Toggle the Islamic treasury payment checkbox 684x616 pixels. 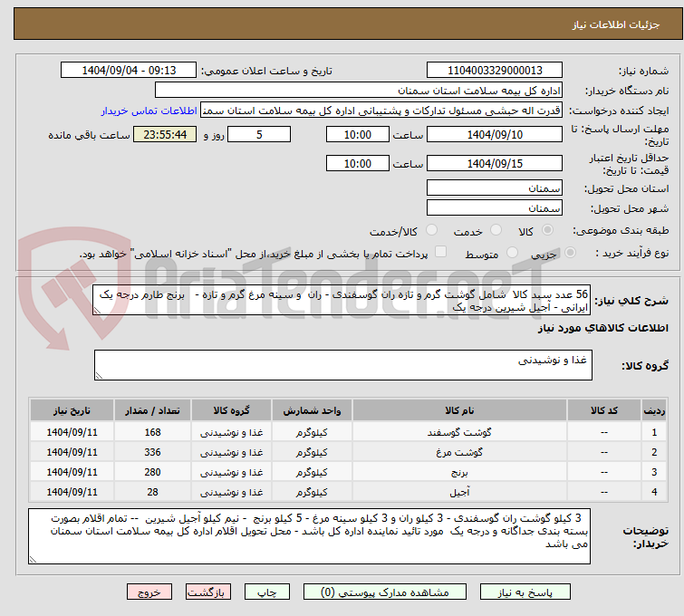tap(440, 252)
